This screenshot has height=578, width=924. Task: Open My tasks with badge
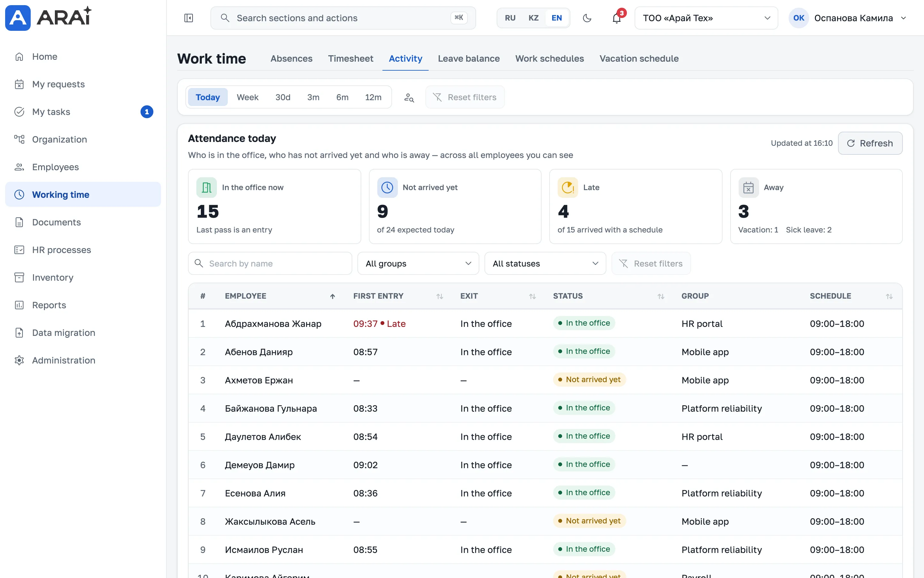pos(83,112)
